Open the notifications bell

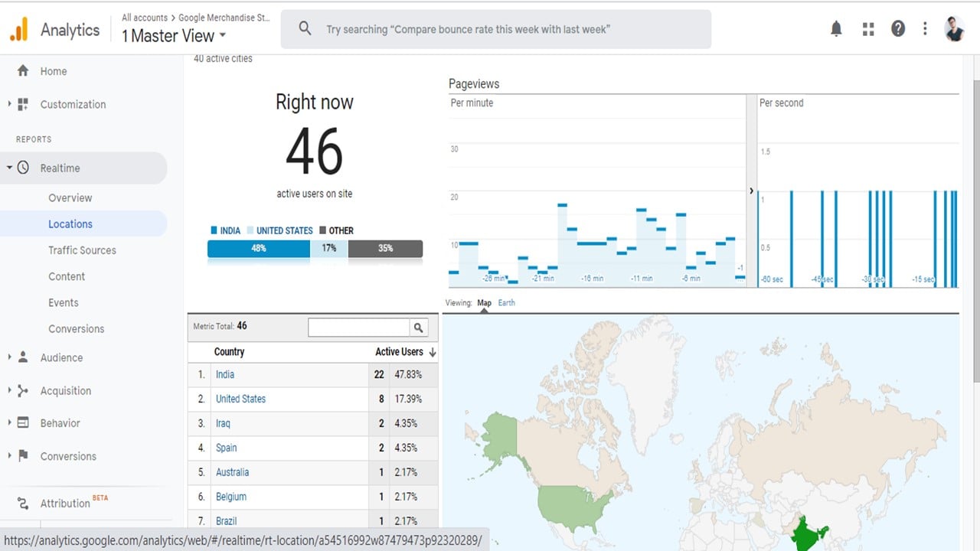pyautogui.click(x=836, y=28)
